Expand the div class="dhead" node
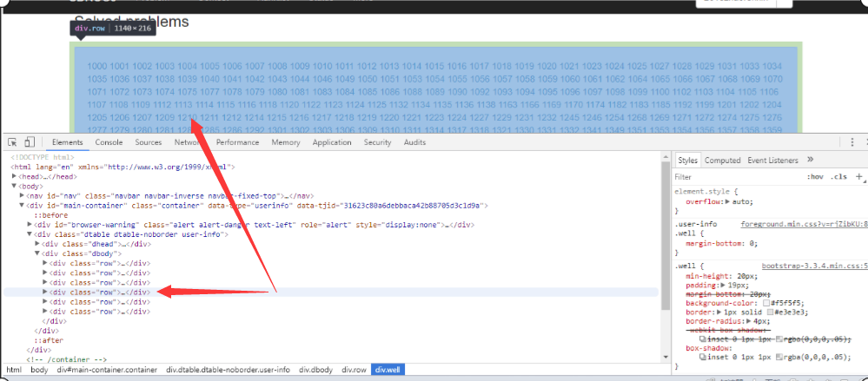868x381 pixels. pos(37,244)
